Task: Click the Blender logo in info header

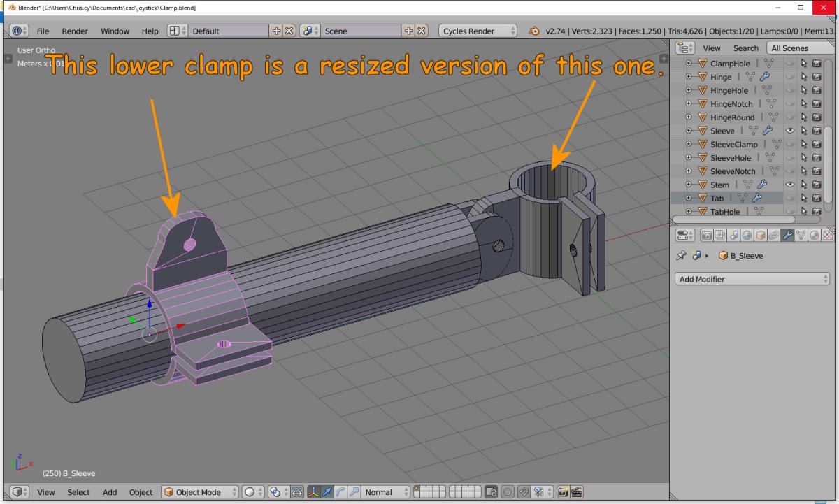Action: point(534,31)
